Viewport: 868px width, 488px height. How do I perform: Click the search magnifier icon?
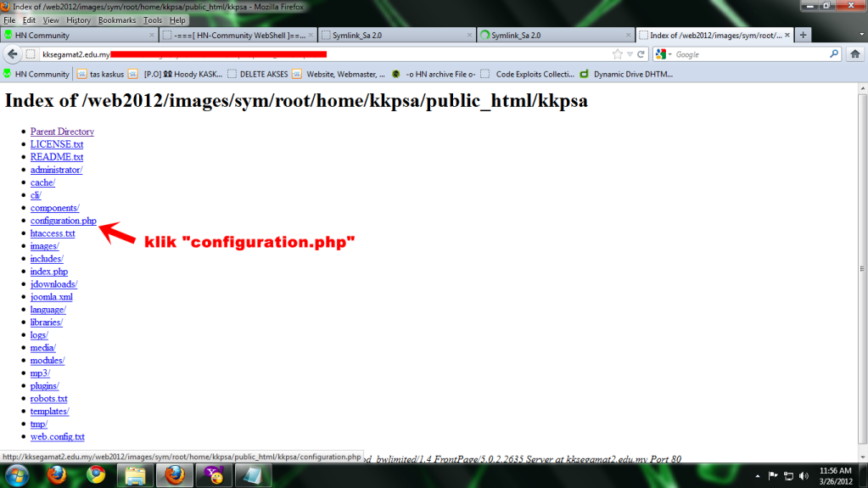(x=833, y=54)
